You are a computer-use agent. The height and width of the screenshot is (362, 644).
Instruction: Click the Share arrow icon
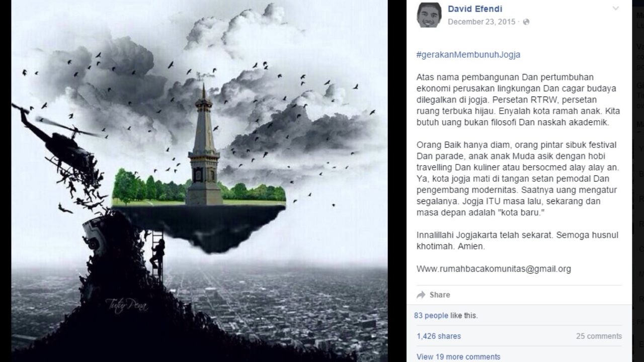pos(421,295)
